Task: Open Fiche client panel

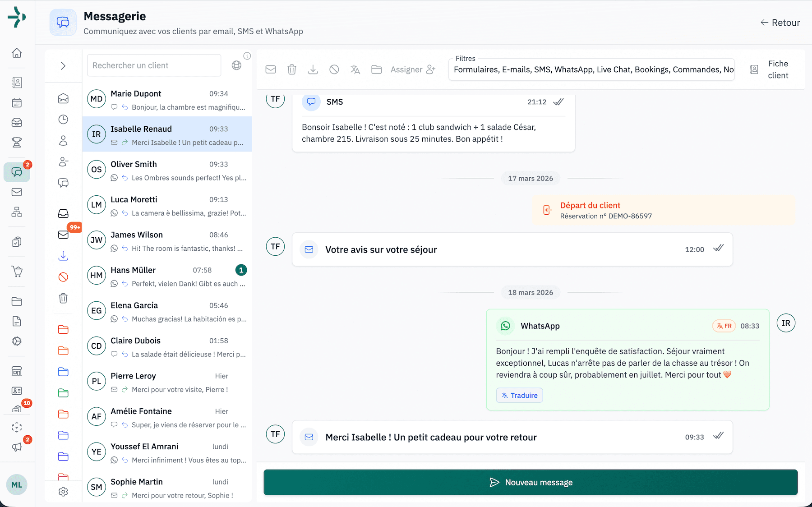Action: point(772,69)
